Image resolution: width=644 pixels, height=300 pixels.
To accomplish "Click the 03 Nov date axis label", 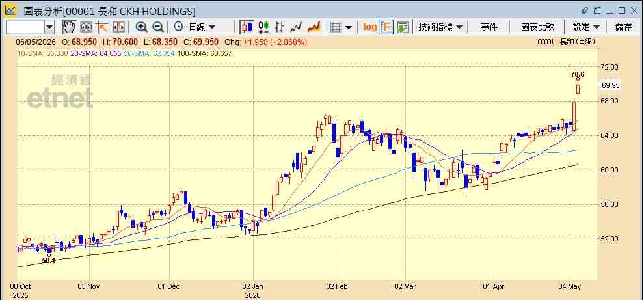I will coord(89,286).
